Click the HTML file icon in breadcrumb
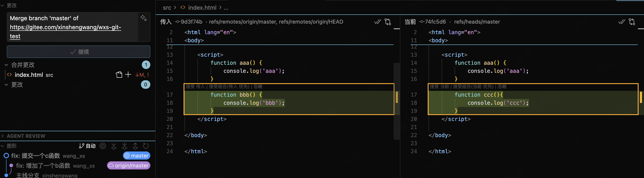 [x=183, y=7]
